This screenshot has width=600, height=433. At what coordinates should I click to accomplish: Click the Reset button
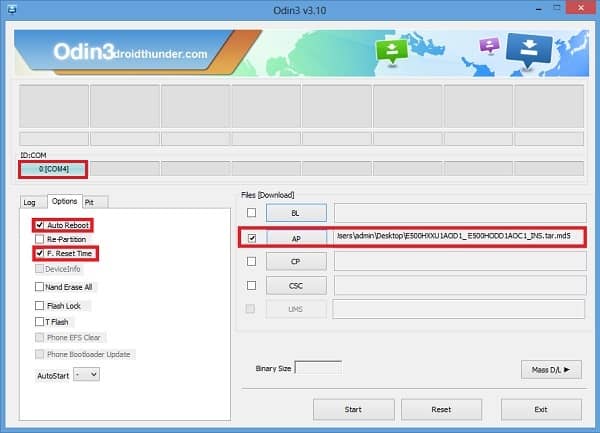(441, 410)
